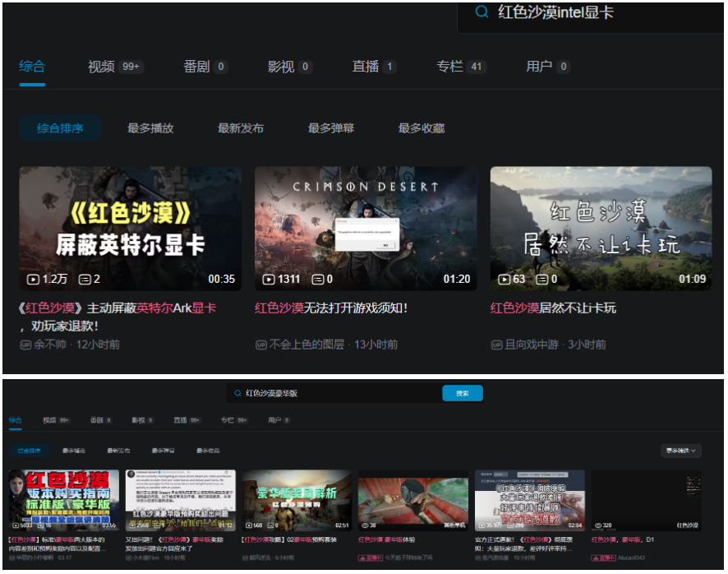Click the play count icon next to 1.2万
The height and width of the screenshot is (574, 728).
(x=33, y=280)
